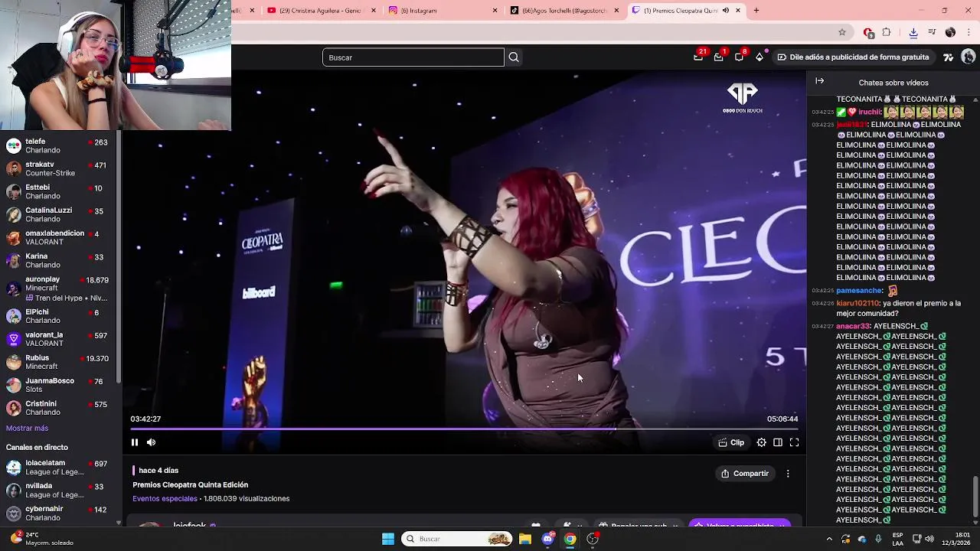
Task: Open the Twitch user avatar menu
Action: [x=969, y=57]
